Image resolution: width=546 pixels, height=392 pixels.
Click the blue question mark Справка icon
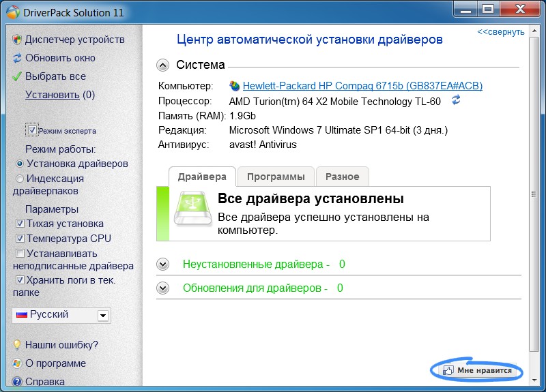[16, 382]
